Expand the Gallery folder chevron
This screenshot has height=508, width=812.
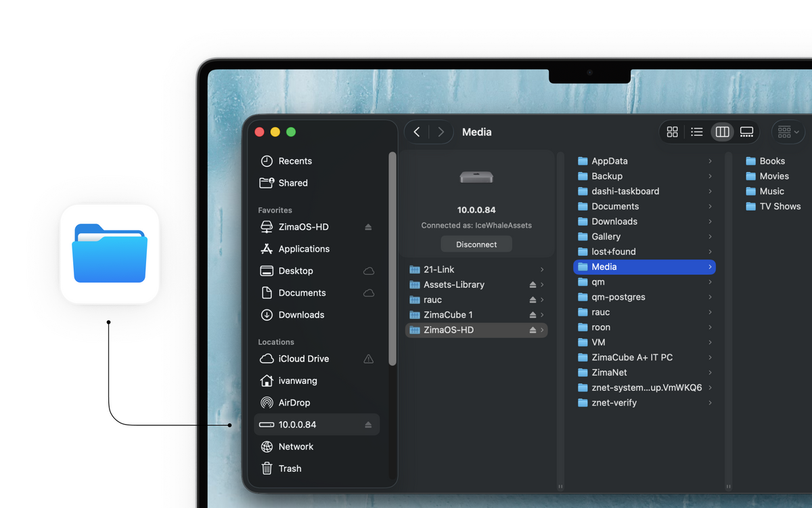tap(710, 236)
